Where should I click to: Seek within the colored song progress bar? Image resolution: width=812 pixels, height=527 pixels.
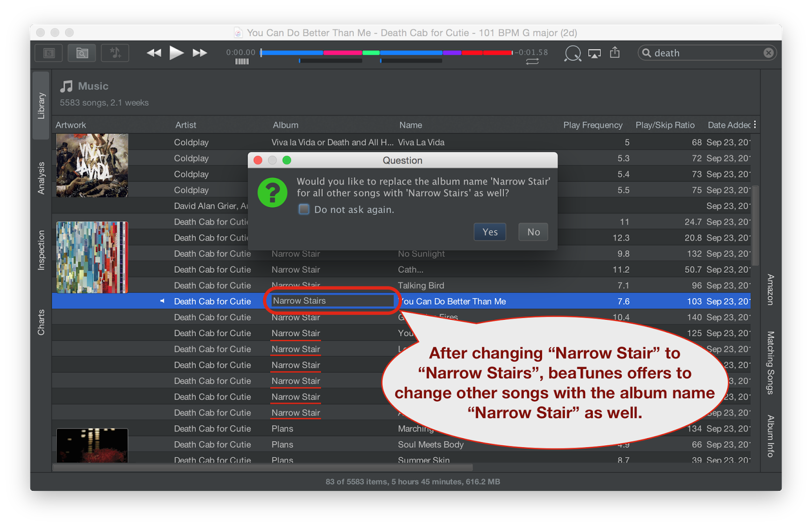click(387, 52)
